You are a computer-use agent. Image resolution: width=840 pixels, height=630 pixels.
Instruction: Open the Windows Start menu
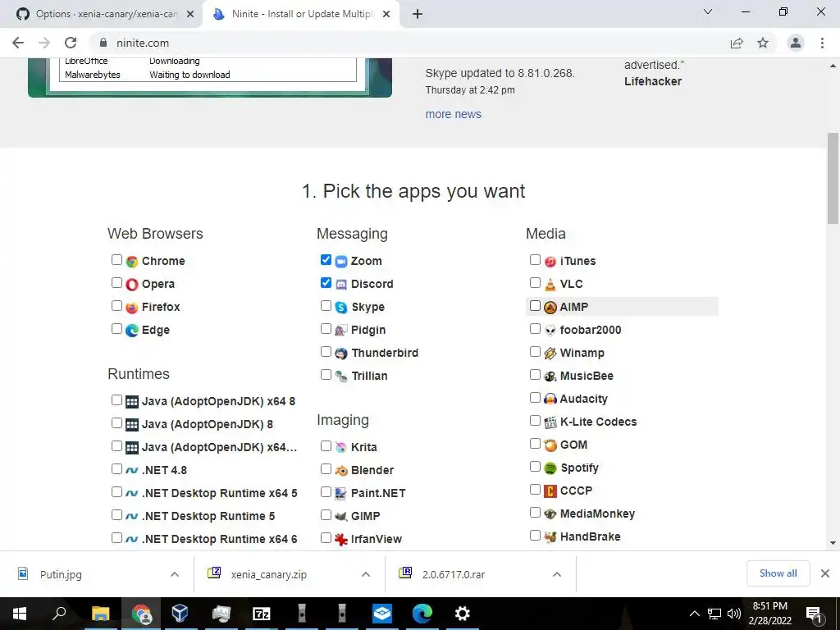[20, 614]
